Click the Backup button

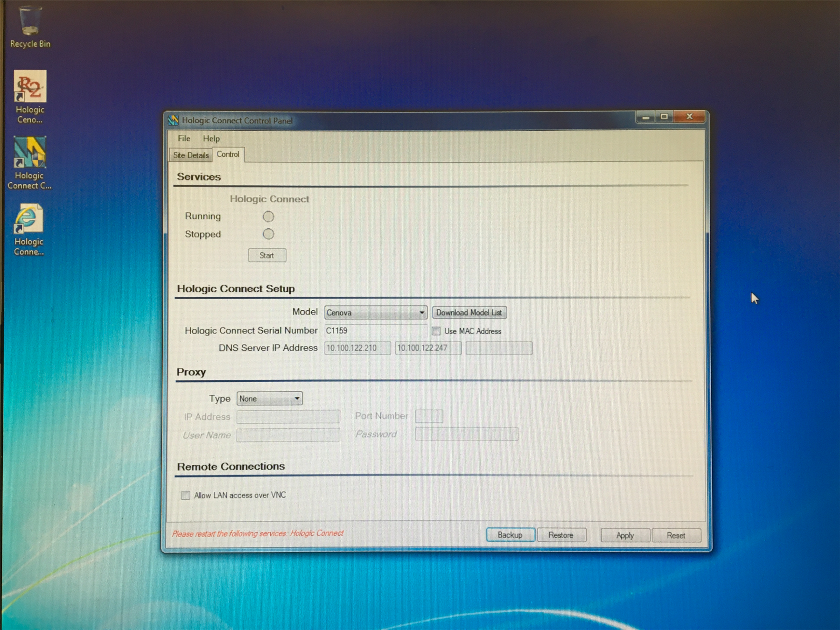(510, 535)
